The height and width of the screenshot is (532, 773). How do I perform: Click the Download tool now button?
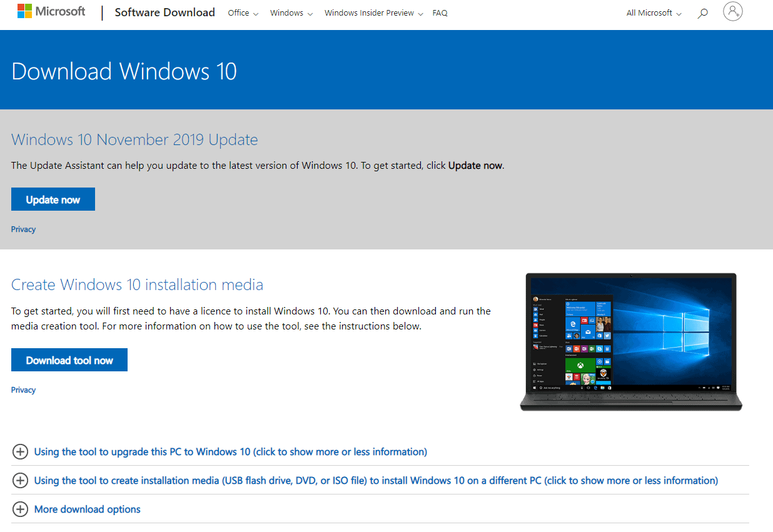(x=69, y=359)
